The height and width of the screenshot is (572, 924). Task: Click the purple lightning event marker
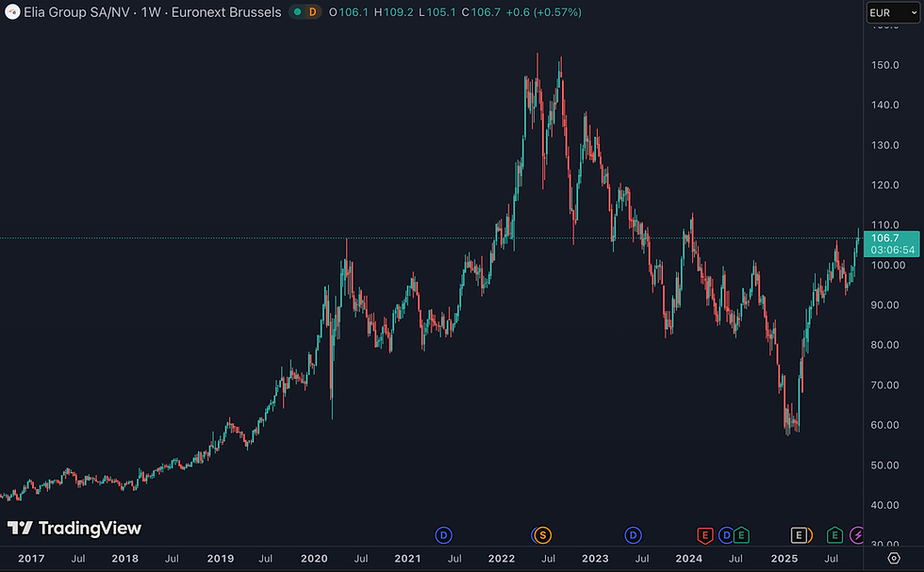click(x=857, y=535)
